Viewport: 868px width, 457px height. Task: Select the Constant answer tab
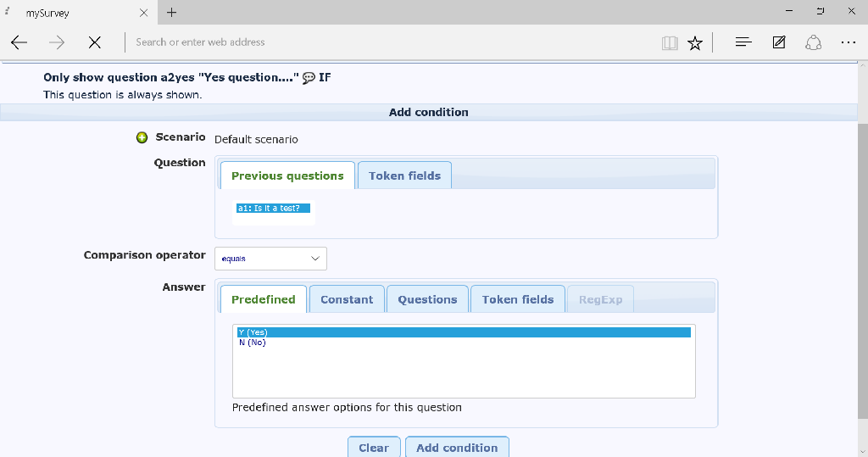(347, 299)
